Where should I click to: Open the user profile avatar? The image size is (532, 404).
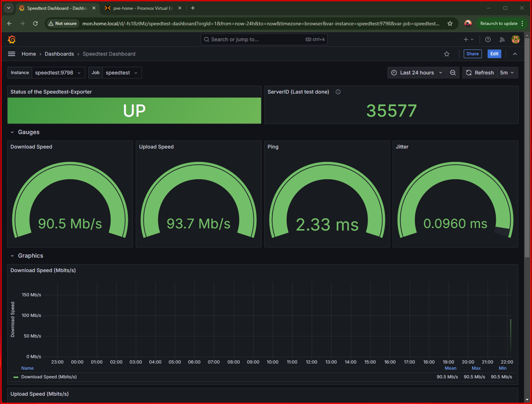point(516,39)
